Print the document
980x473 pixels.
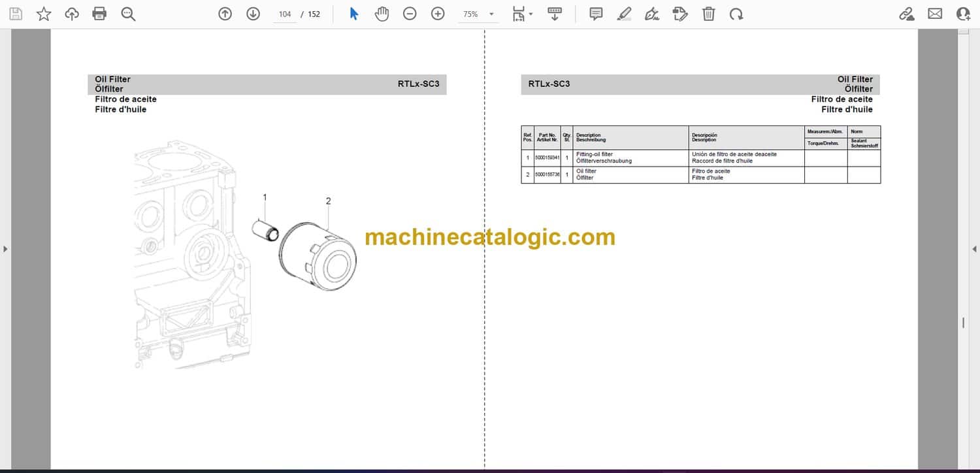99,14
